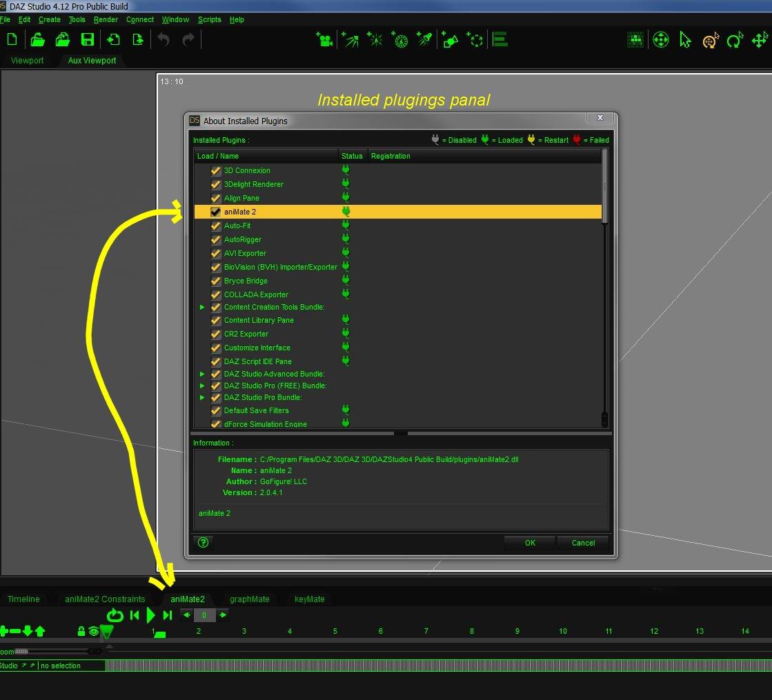Uncheck the AVI Exporter plugin
Viewport: 772px width, 700px height.
(x=216, y=254)
